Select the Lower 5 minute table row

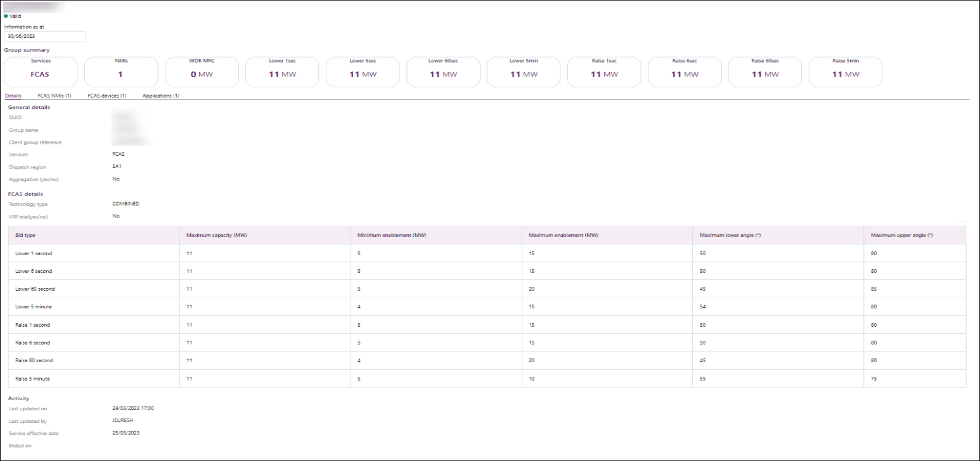click(487, 306)
